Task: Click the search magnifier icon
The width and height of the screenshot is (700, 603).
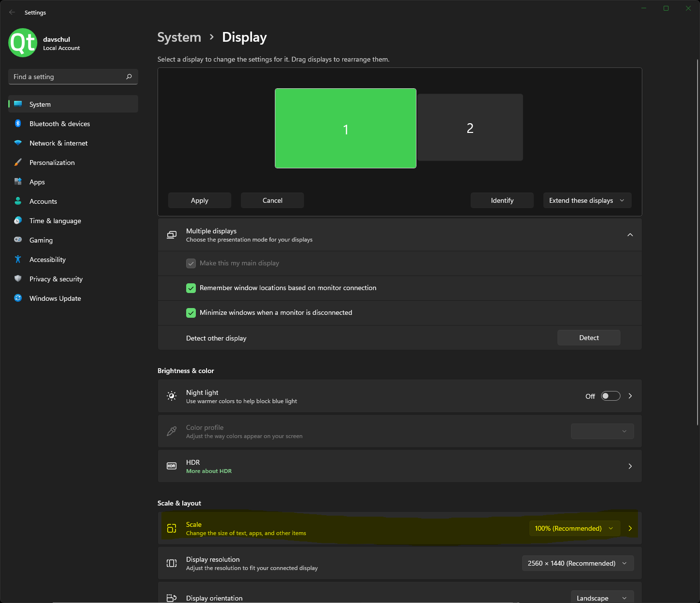Action: click(129, 77)
